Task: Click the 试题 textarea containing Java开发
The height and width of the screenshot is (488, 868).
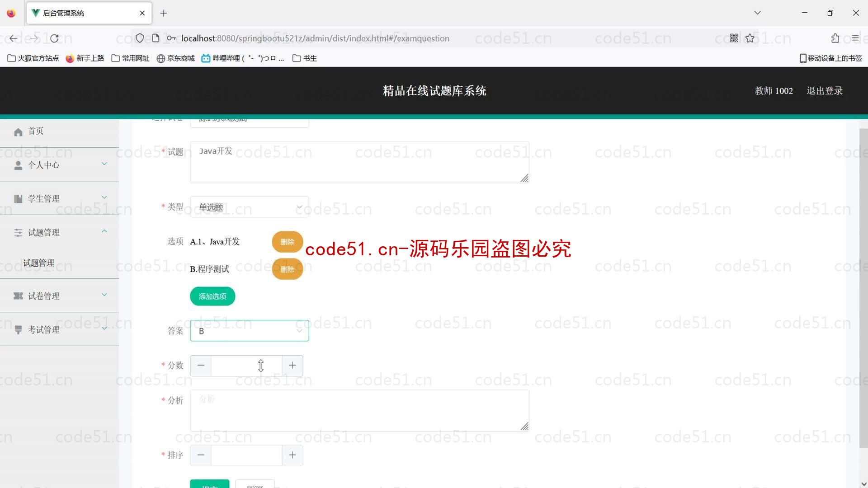Action: (x=359, y=162)
